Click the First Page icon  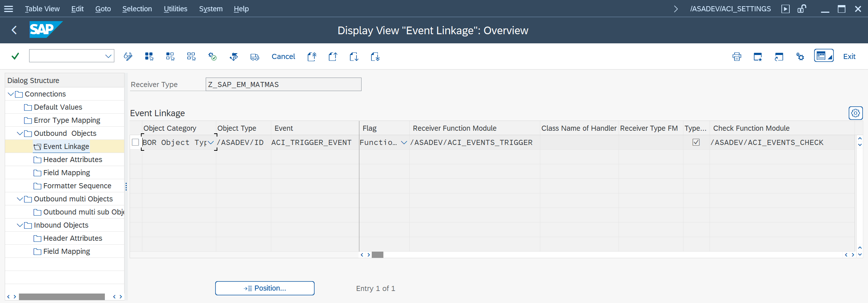pyautogui.click(x=312, y=56)
